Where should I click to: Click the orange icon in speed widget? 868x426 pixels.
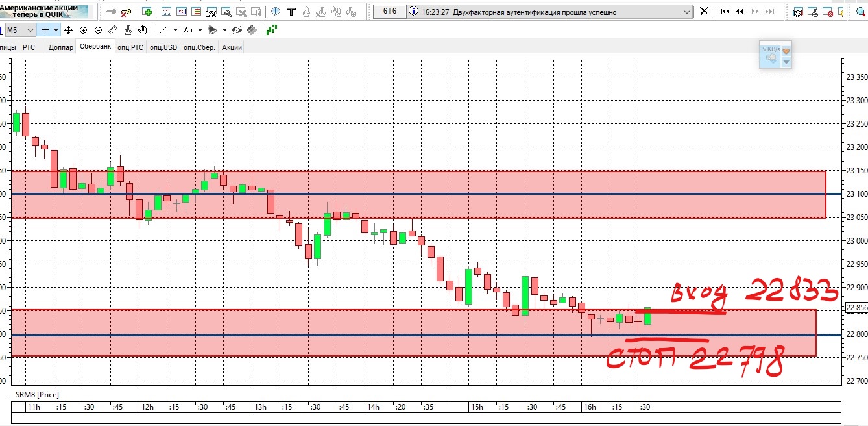pyautogui.click(x=786, y=50)
